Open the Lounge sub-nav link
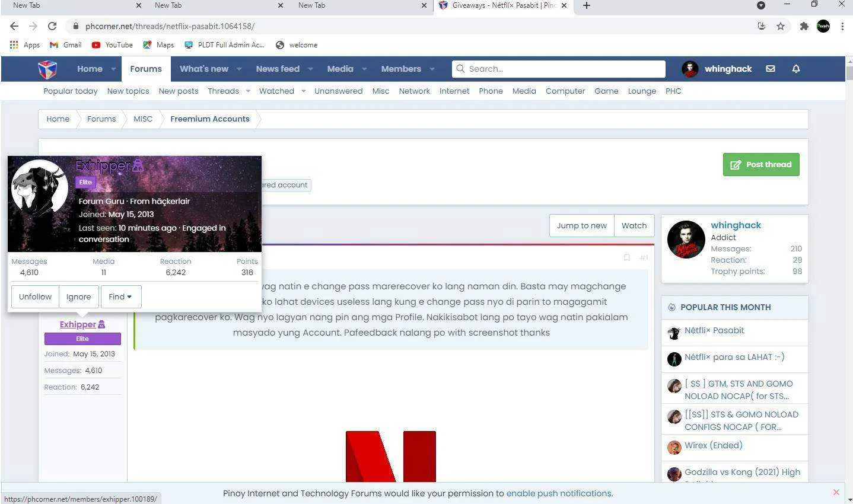This screenshot has height=504, width=853. point(642,91)
